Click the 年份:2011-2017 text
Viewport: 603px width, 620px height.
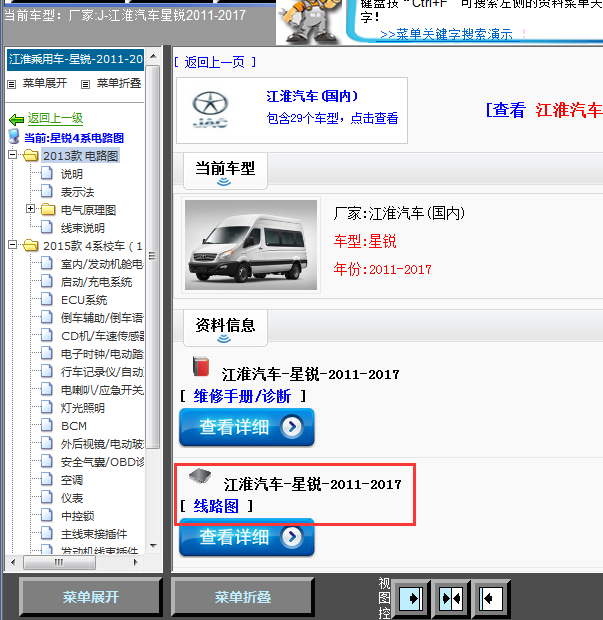coord(382,270)
